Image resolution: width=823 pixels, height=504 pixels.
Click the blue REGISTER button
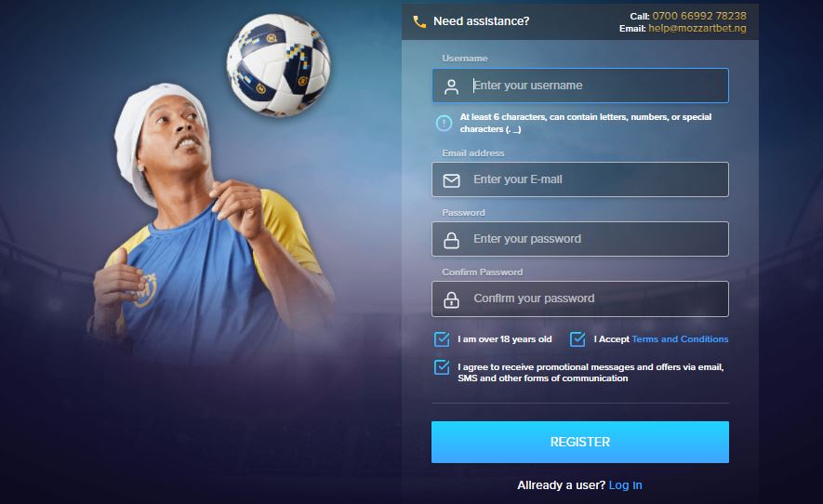[x=580, y=442]
